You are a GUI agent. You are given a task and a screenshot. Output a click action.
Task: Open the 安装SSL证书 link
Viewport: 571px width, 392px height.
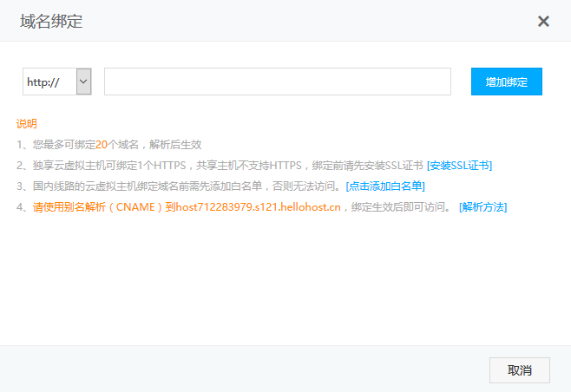click(x=459, y=166)
